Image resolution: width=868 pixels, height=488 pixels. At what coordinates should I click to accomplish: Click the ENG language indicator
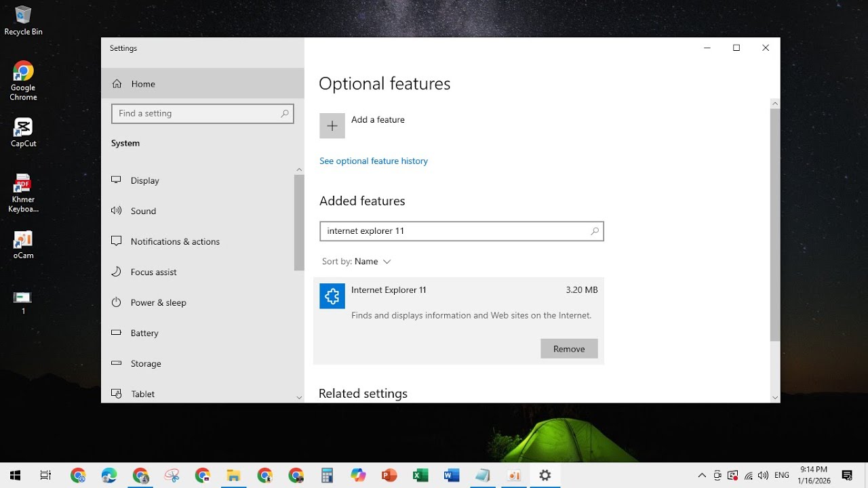point(782,476)
